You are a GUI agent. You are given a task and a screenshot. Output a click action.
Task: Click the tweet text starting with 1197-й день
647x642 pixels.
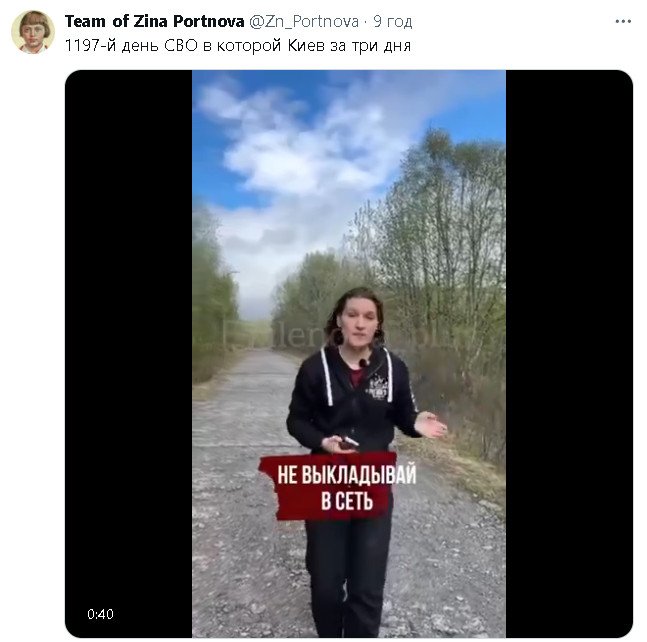tap(238, 45)
